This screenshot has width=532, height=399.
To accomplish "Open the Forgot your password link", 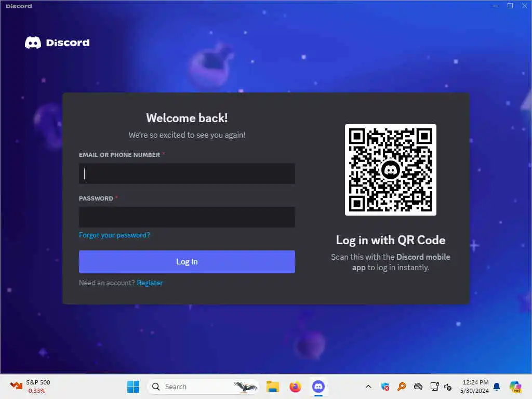I will point(114,235).
